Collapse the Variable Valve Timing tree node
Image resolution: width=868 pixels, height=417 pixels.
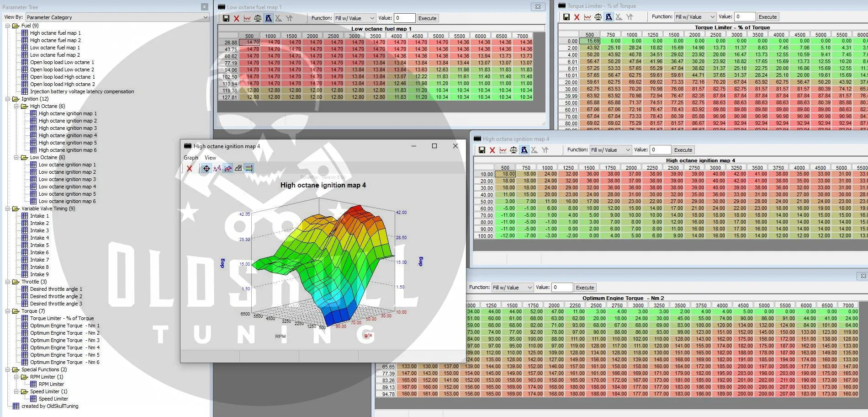8,208
